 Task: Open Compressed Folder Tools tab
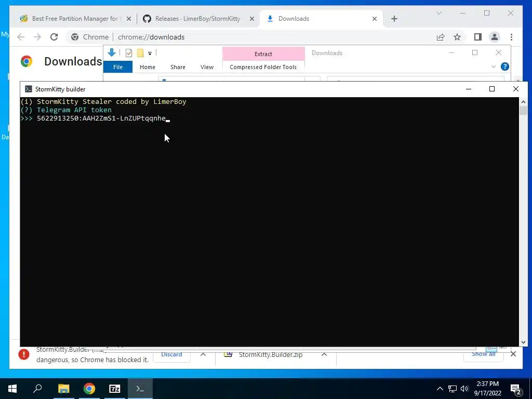263,67
